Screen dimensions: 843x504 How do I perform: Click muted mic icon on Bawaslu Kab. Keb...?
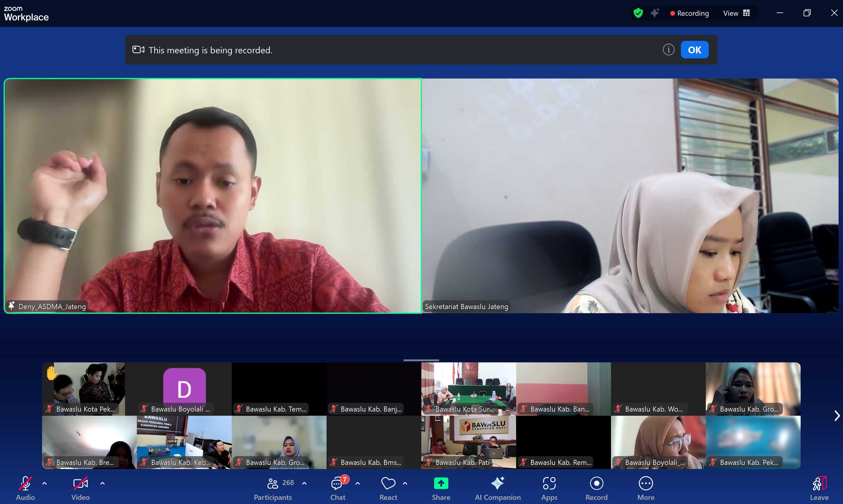tap(144, 462)
